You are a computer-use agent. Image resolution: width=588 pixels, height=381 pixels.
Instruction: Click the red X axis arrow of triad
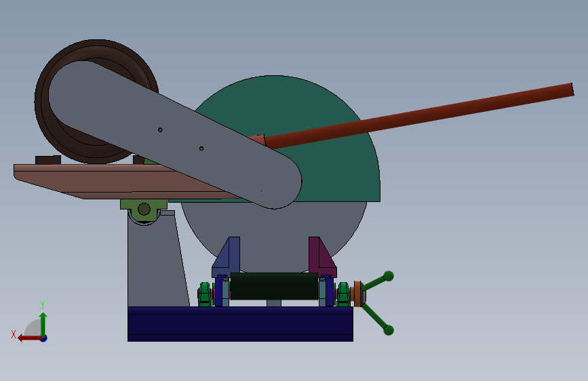click(29, 338)
